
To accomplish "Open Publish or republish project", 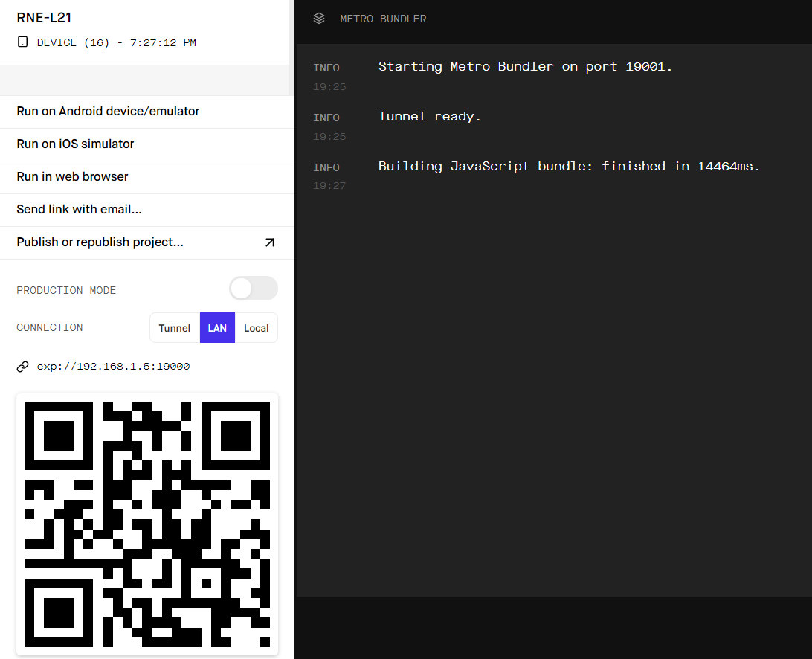I will pos(147,242).
